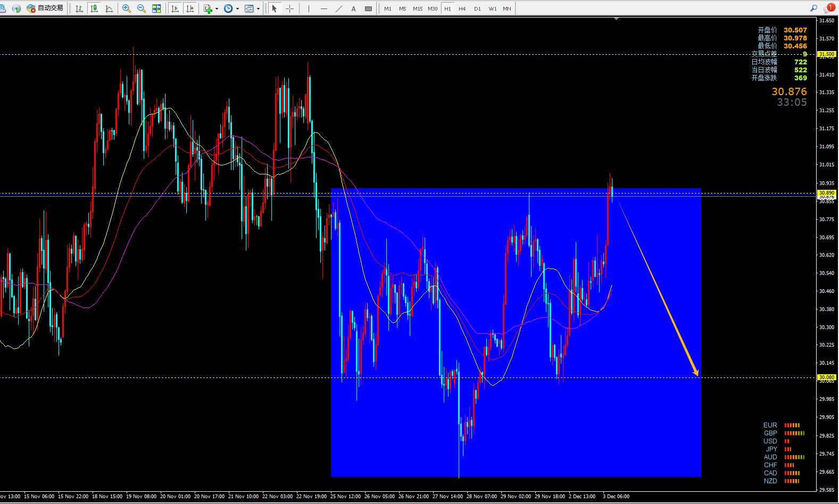The height and width of the screenshot is (504, 839).
Task: Open the search magnifier icon
Action: tap(813, 8)
